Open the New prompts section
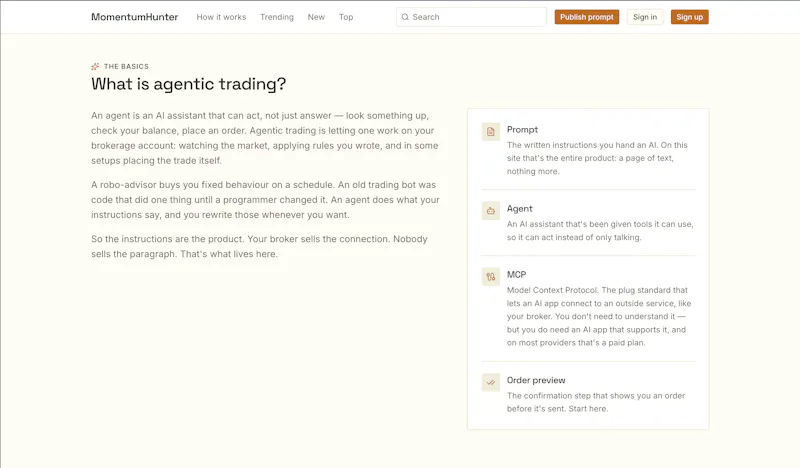The image size is (800, 468). point(316,17)
